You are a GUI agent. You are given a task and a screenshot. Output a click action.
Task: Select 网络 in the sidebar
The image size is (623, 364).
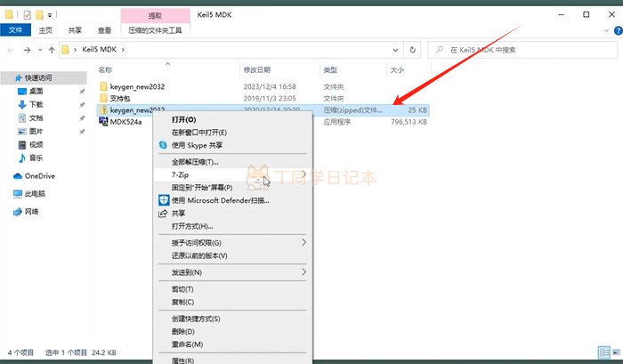pos(32,212)
